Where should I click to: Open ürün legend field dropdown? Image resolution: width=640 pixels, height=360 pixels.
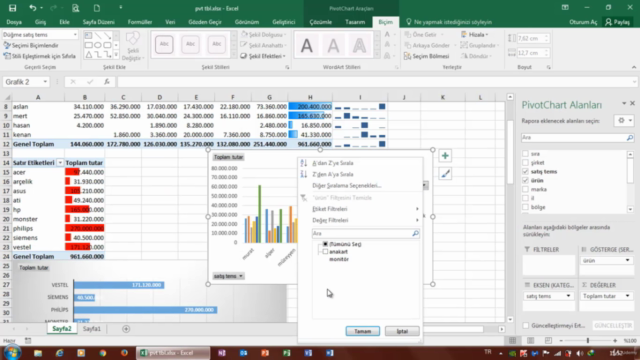(x=627, y=260)
